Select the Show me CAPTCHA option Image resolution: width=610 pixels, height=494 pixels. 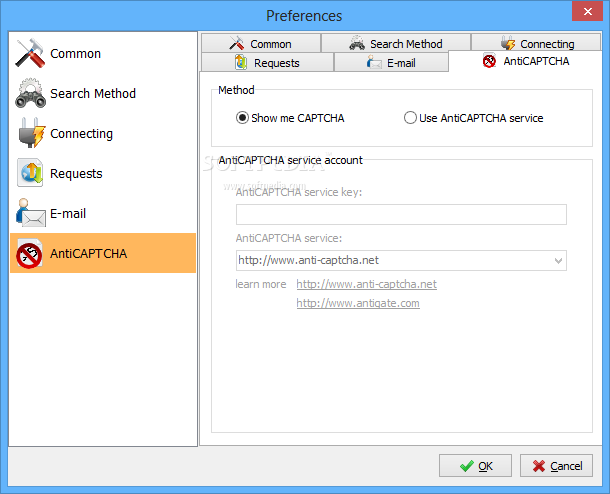click(290, 118)
